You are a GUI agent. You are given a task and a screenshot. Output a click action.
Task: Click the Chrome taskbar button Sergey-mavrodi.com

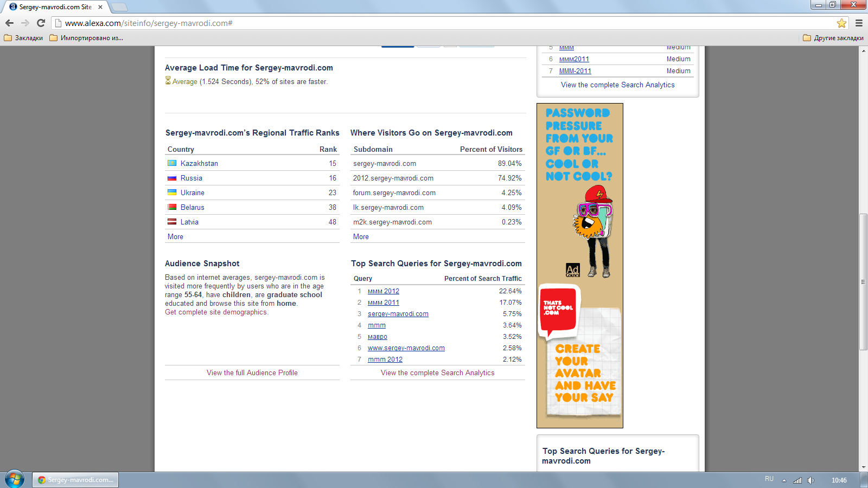coord(75,480)
